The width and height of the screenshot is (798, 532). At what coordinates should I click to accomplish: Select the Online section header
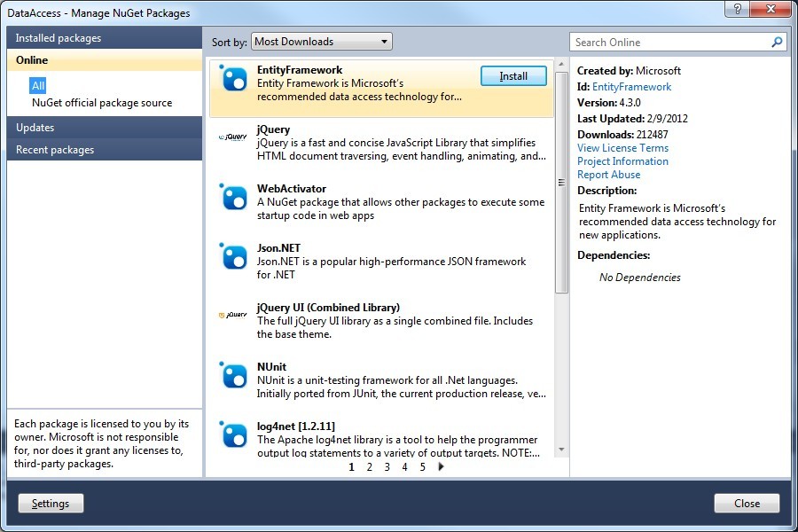pos(105,60)
